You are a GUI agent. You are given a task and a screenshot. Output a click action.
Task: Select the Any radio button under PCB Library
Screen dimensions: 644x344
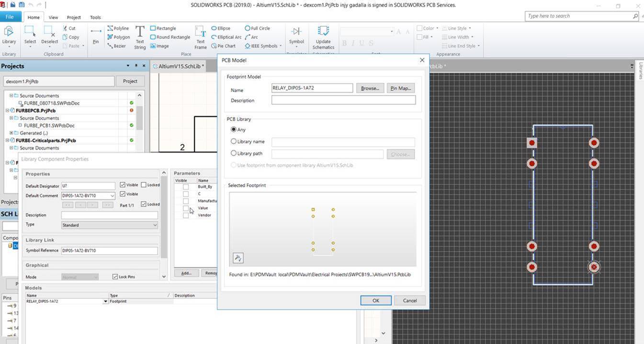pos(234,129)
